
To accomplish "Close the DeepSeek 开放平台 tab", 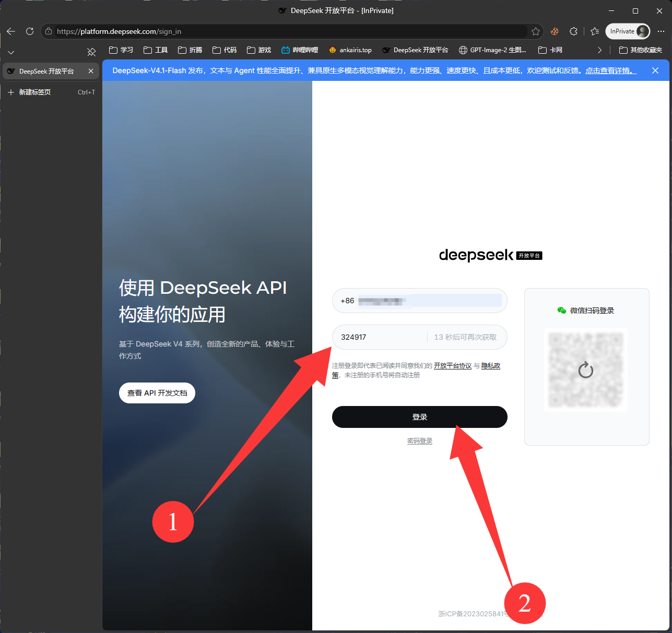I will (91, 71).
